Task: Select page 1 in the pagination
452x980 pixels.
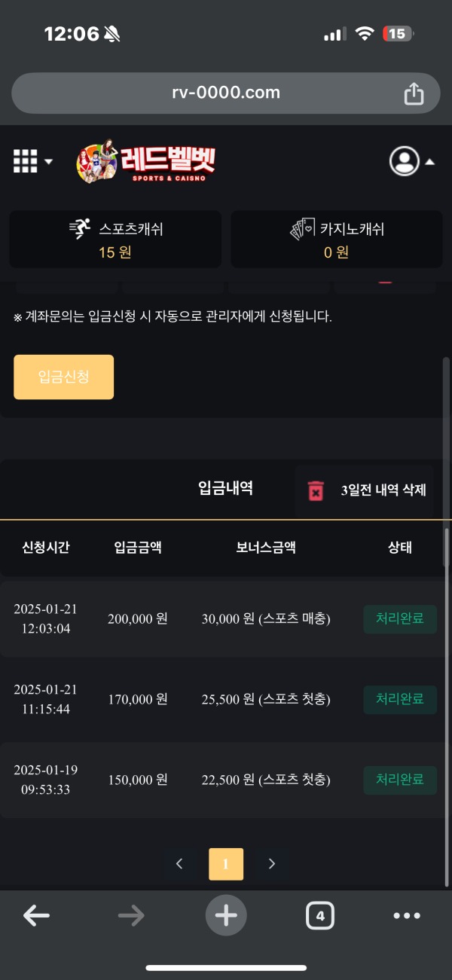Action: point(224,864)
